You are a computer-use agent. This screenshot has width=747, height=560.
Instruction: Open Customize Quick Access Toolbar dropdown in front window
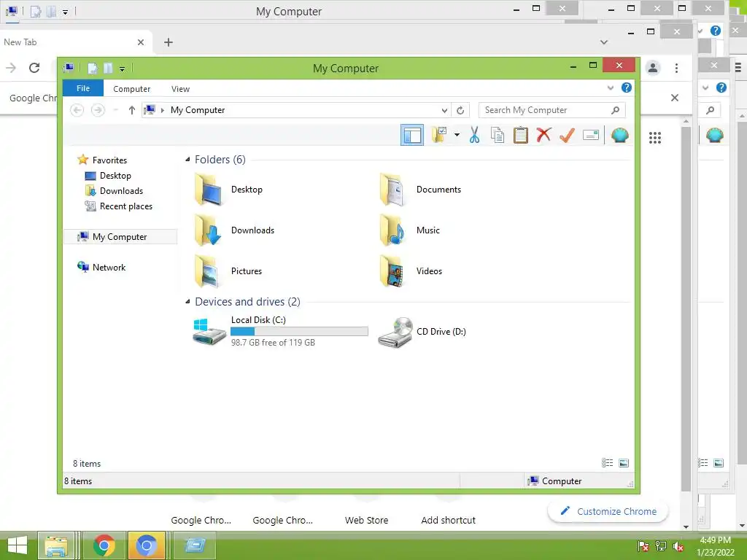point(123,69)
